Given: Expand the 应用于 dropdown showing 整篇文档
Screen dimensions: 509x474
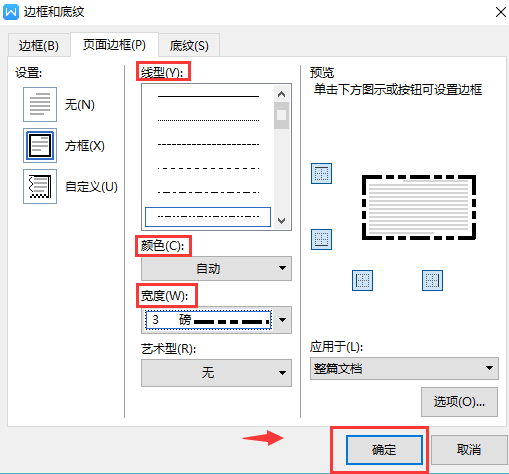Looking at the screenshot, I should pos(404,368).
